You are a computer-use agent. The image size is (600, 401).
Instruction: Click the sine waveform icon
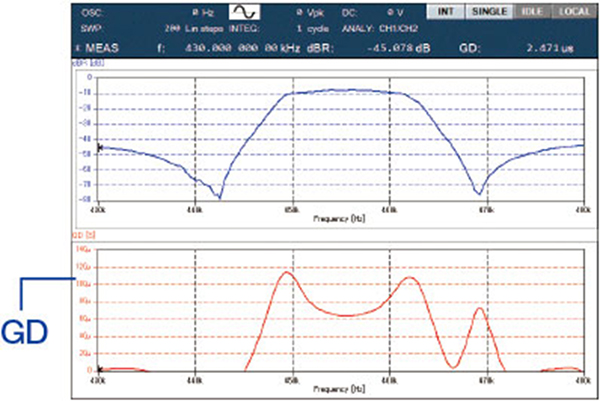click(245, 12)
